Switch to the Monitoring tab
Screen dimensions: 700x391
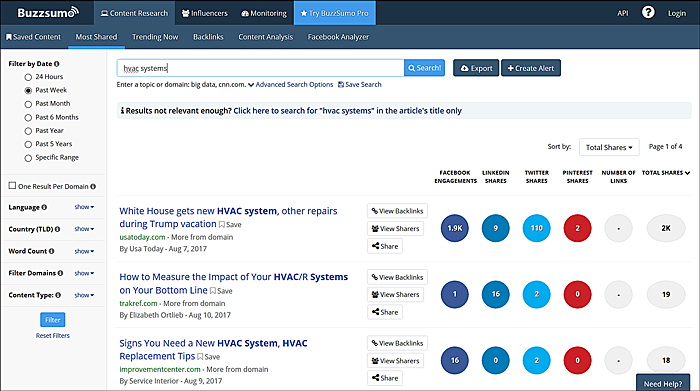[x=264, y=13]
